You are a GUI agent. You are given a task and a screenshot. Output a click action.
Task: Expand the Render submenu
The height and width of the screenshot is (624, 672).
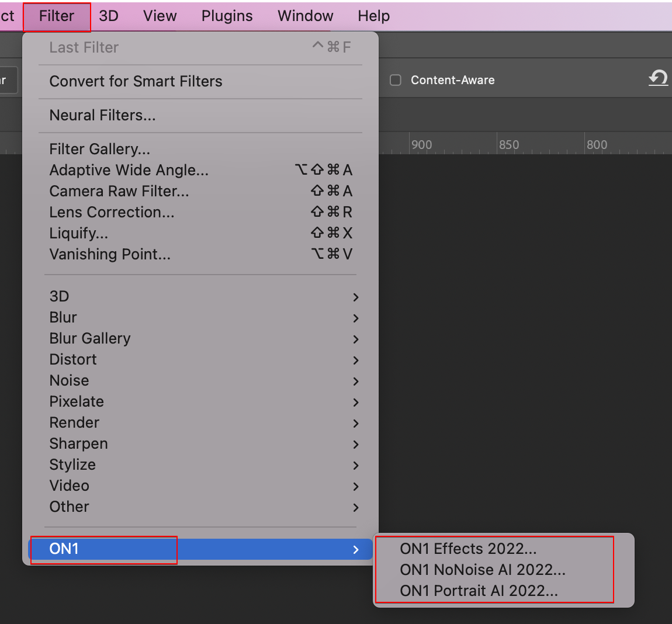74,422
